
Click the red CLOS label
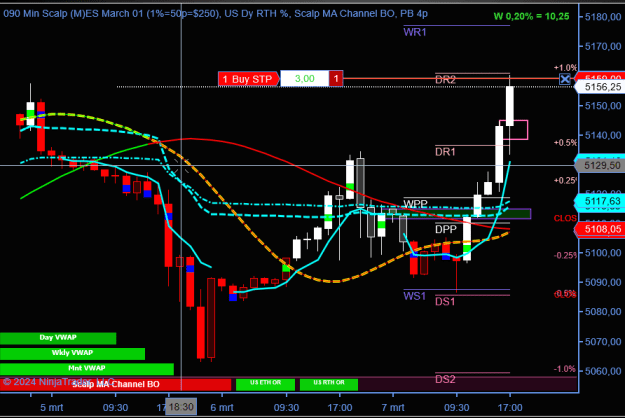565,218
